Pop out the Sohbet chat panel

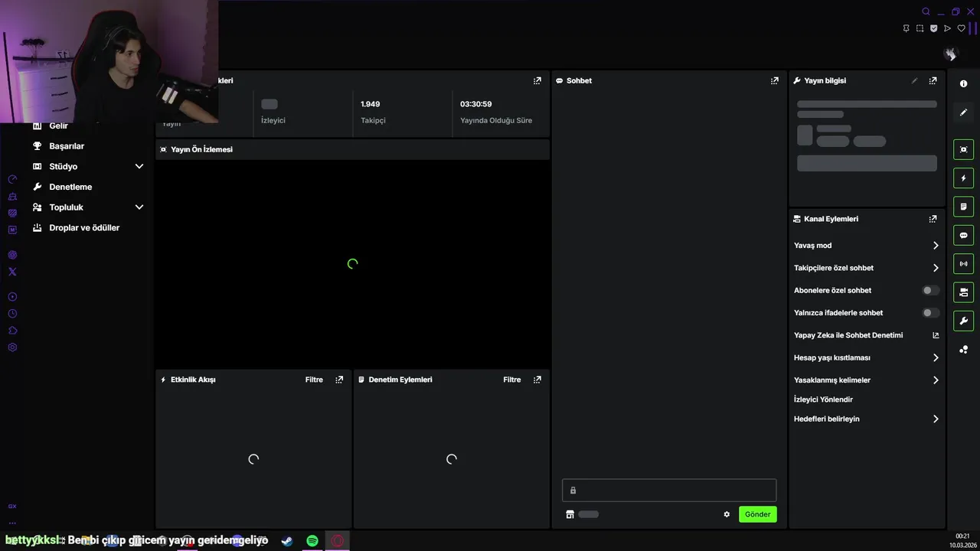(775, 80)
